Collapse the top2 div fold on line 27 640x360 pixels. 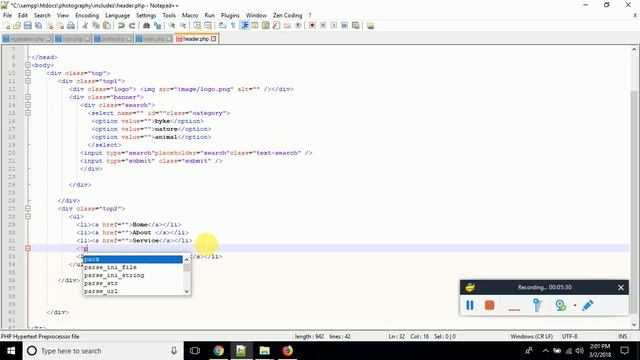click(x=28, y=209)
